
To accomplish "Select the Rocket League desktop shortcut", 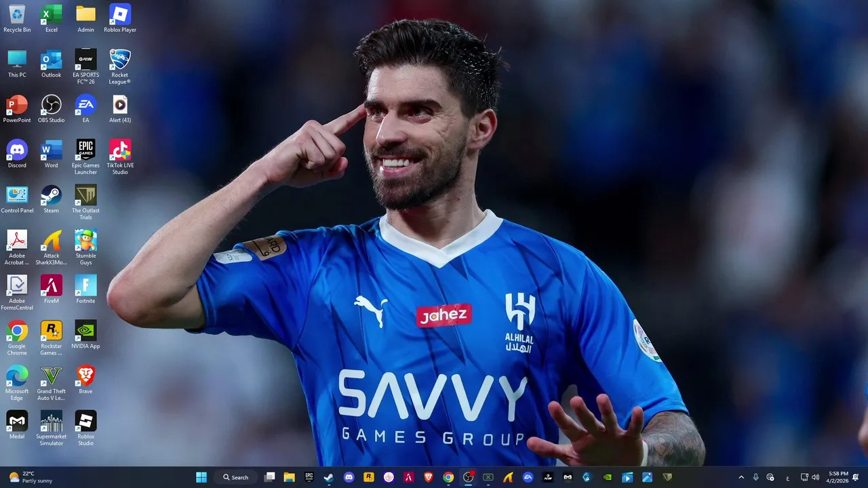I will point(120,66).
